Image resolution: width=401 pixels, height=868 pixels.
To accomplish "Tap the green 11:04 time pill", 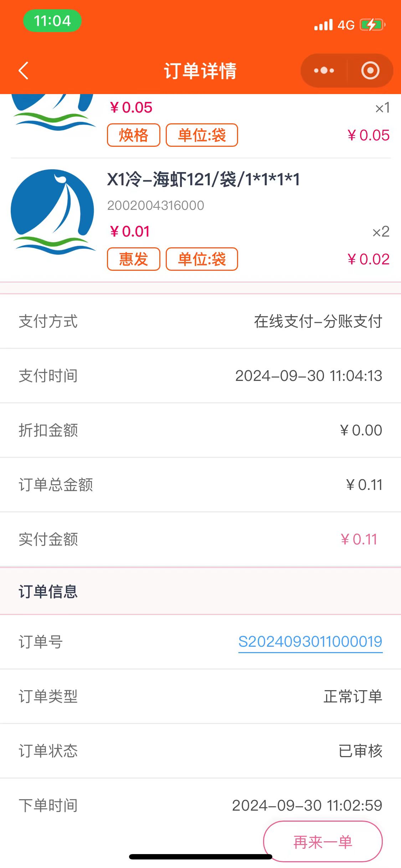I will (x=52, y=21).
